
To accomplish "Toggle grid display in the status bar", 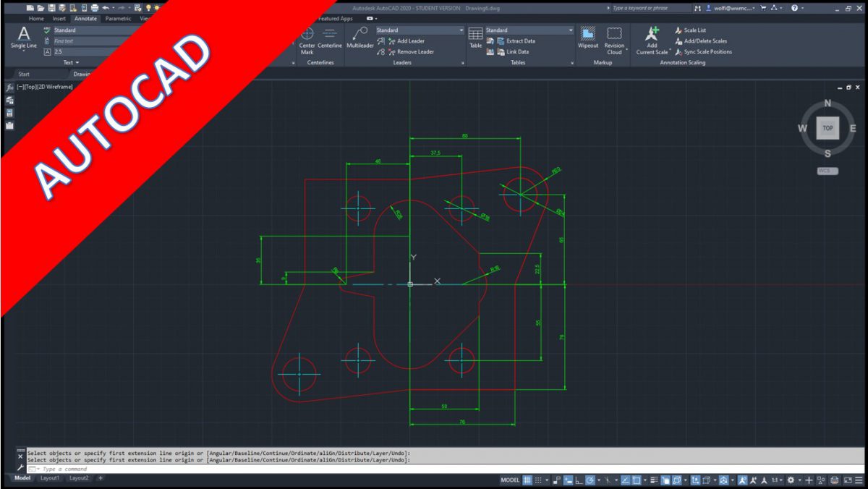I will [527, 479].
